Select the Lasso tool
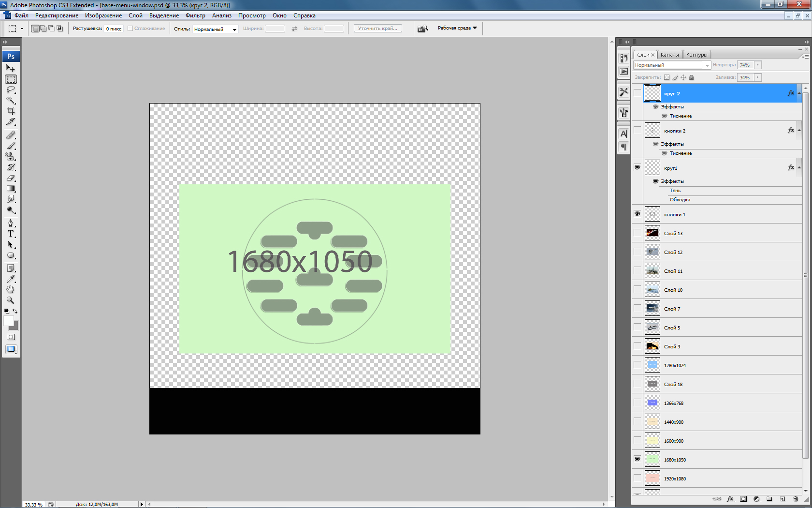 tap(11, 90)
